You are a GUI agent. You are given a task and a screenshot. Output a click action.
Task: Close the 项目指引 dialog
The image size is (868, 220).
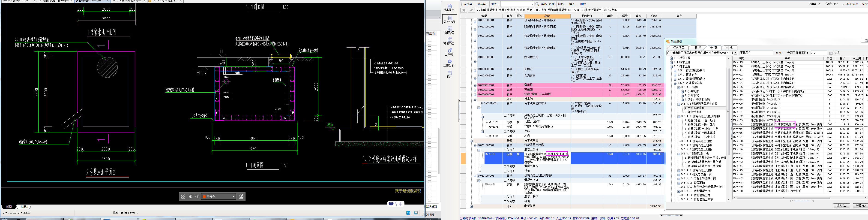866,40
